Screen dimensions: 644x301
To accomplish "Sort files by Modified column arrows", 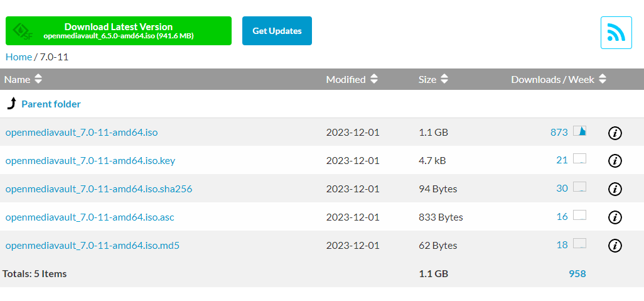I will 373,79.
